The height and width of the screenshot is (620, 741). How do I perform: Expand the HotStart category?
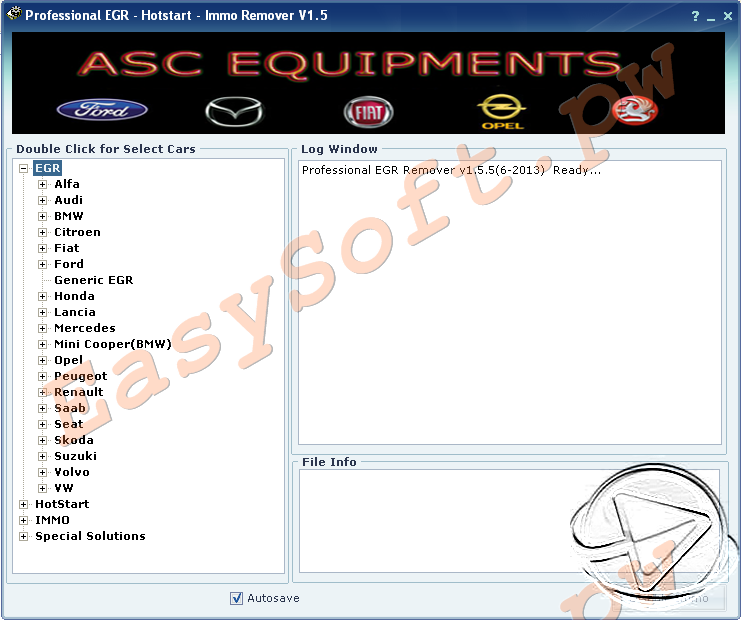tap(23, 504)
